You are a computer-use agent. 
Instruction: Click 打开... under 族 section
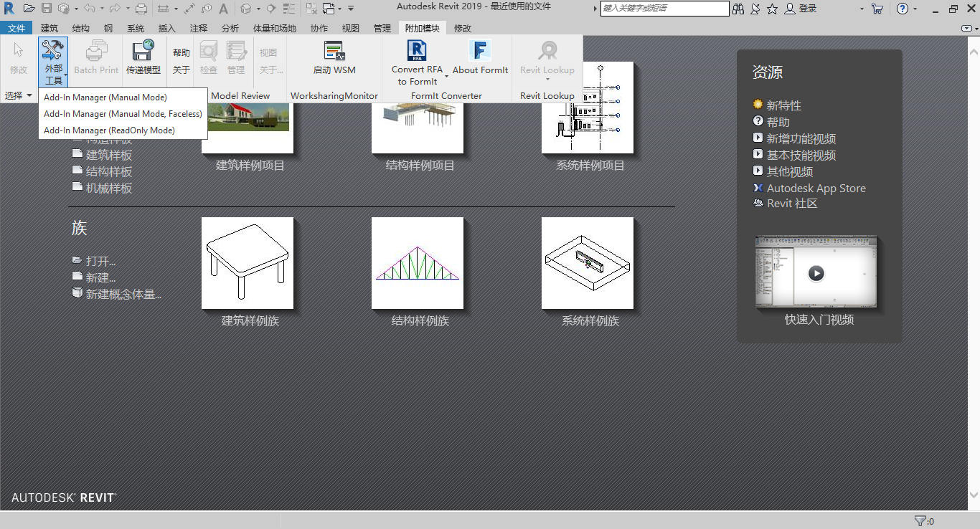(x=100, y=262)
